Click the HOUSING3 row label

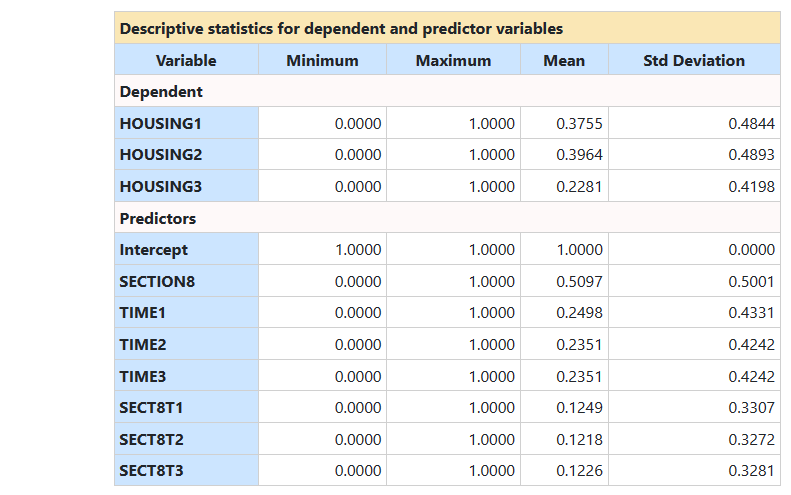tap(161, 187)
